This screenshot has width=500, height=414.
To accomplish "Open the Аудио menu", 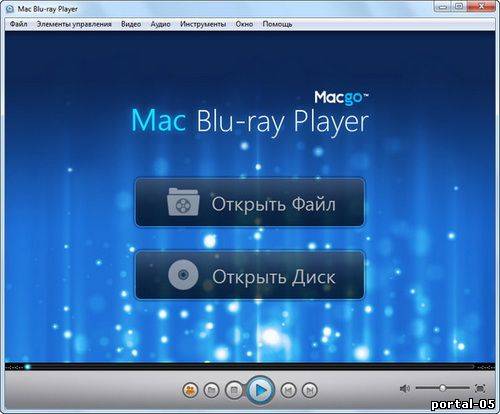I will pyautogui.click(x=160, y=24).
